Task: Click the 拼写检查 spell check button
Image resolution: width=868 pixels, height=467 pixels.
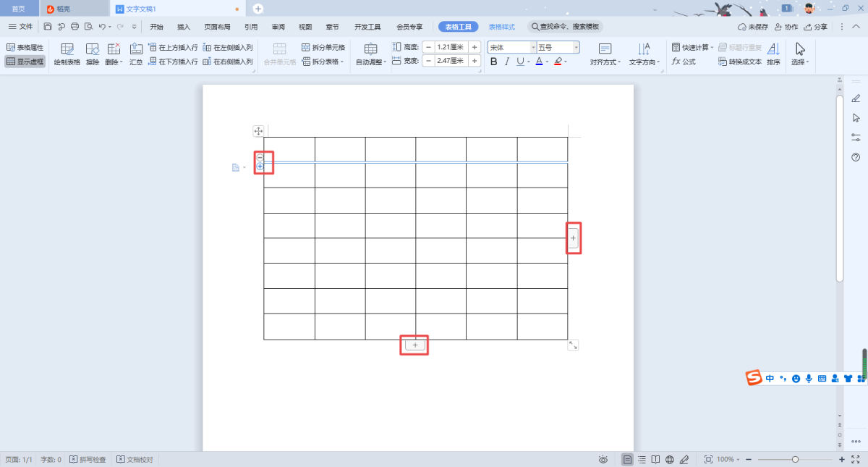Action: tap(88, 460)
